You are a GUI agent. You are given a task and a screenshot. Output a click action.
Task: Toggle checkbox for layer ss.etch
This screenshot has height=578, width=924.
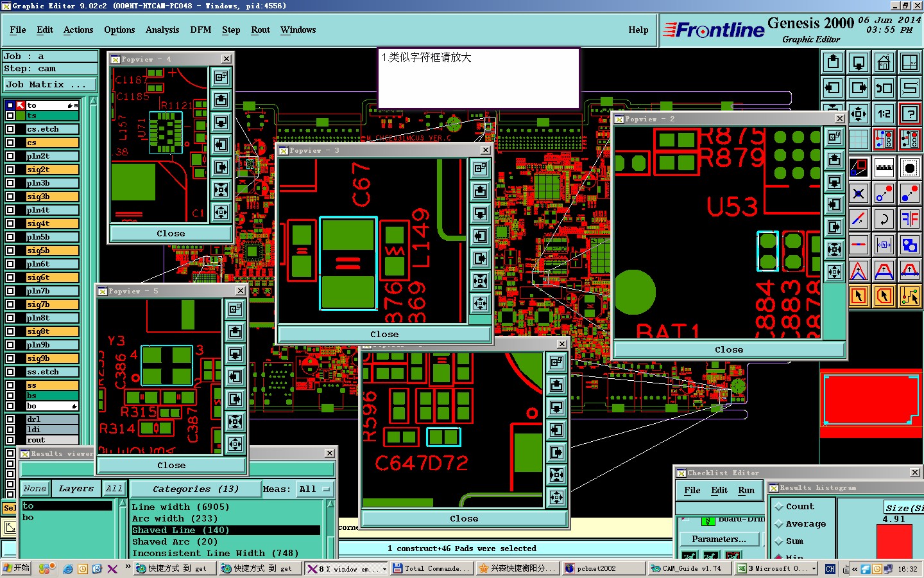(x=10, y=372)
